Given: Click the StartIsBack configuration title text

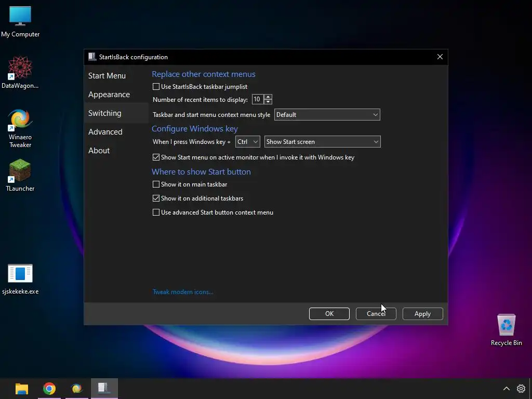Looking at the screenshot, I should tap(134, 57).
